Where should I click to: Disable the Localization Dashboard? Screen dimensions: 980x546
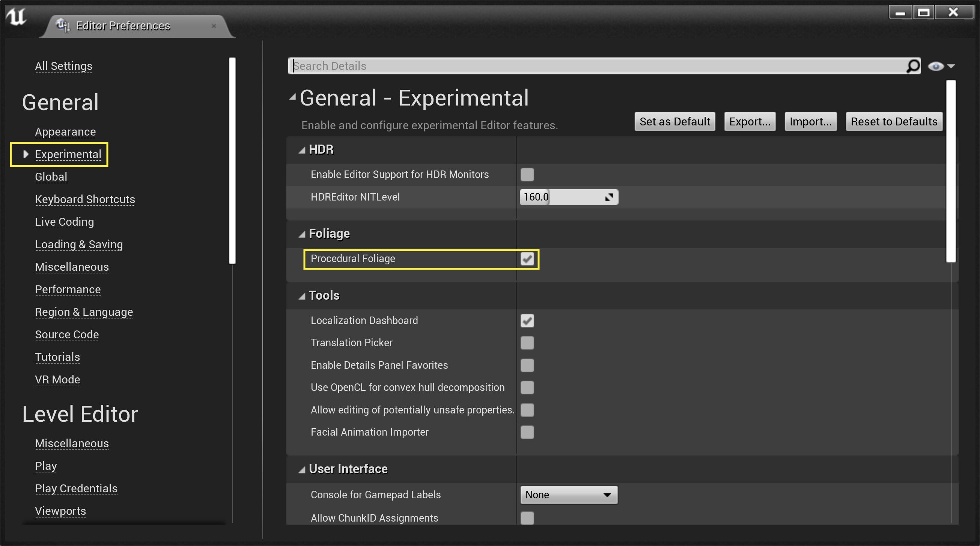(527, 321)
